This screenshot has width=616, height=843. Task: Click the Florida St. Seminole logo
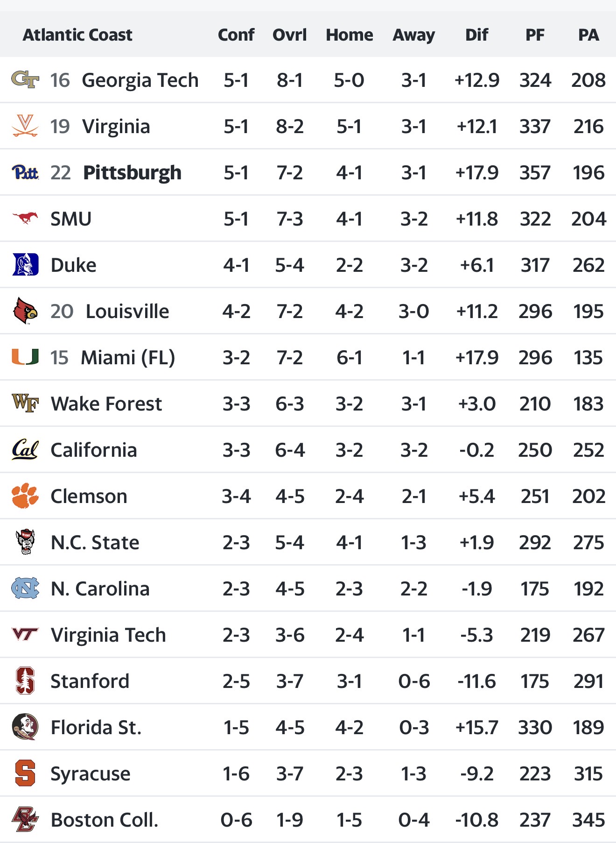25,727
